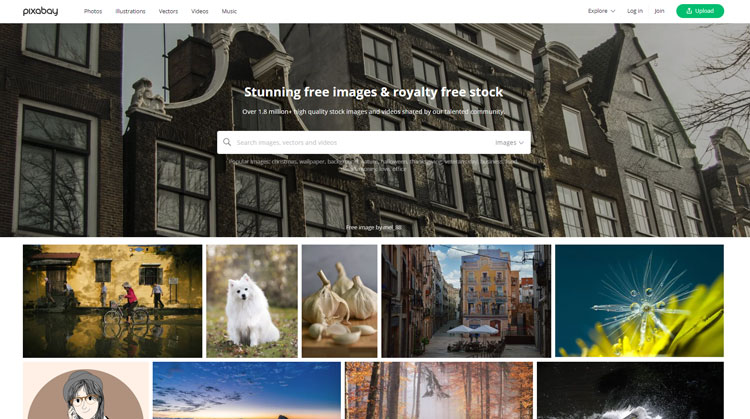Click the 'wallpaper' popular search link
Screen dimensions: 750x419
click(312, 162)
